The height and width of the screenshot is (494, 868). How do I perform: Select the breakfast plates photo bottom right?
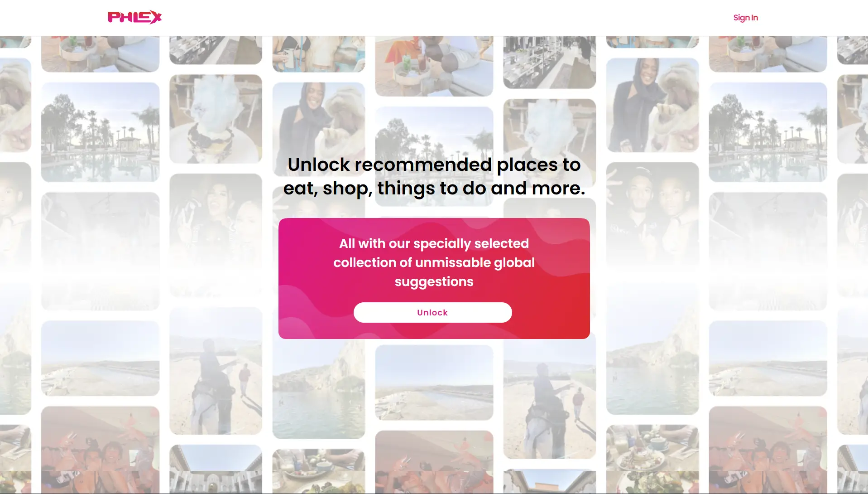652,459
